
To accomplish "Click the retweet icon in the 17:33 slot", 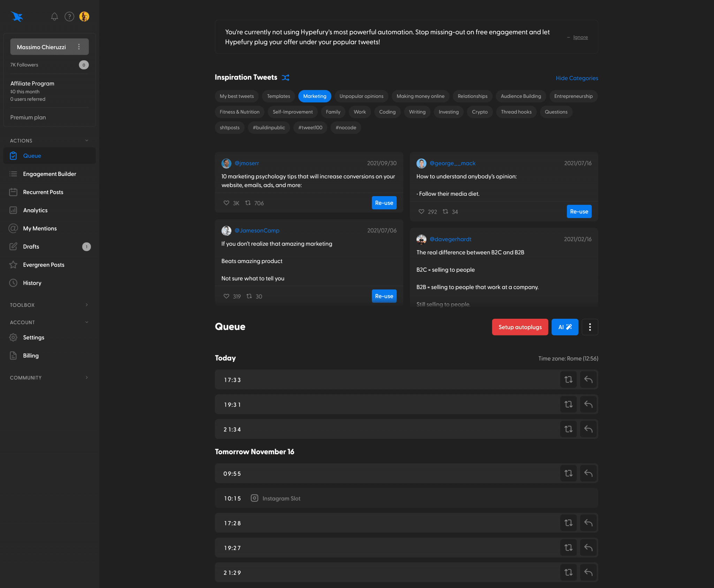I will (569, 380).
